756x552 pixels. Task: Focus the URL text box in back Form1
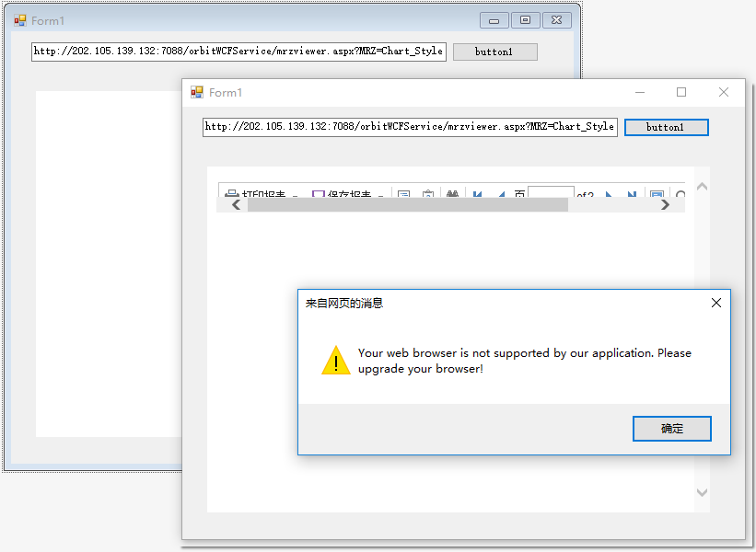[238, 52]
